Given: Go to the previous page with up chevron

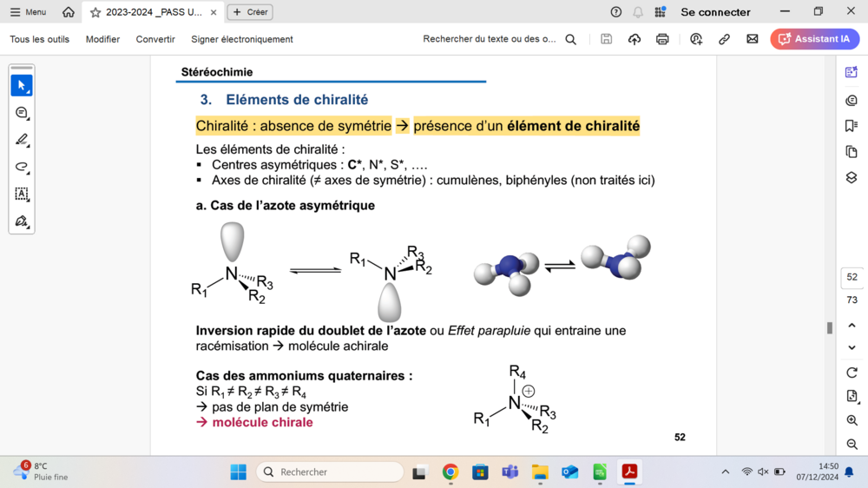Looking at the screenshot, I should point(852,326).
